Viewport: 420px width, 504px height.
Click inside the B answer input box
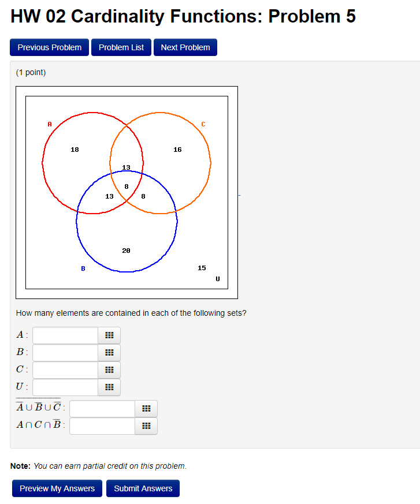pyautogui.click(x=65, y=352)
